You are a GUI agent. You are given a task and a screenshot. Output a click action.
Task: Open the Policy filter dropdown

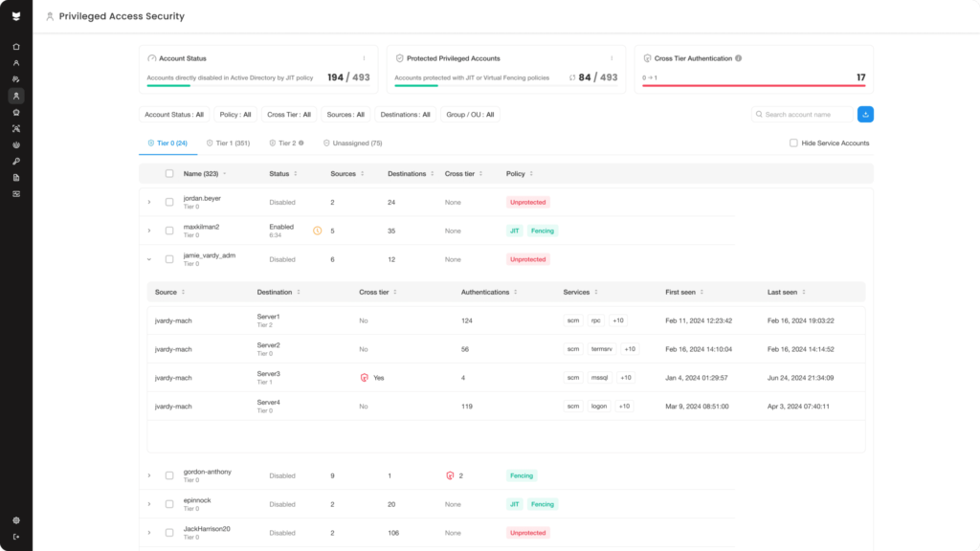click(x=235, y=115)
